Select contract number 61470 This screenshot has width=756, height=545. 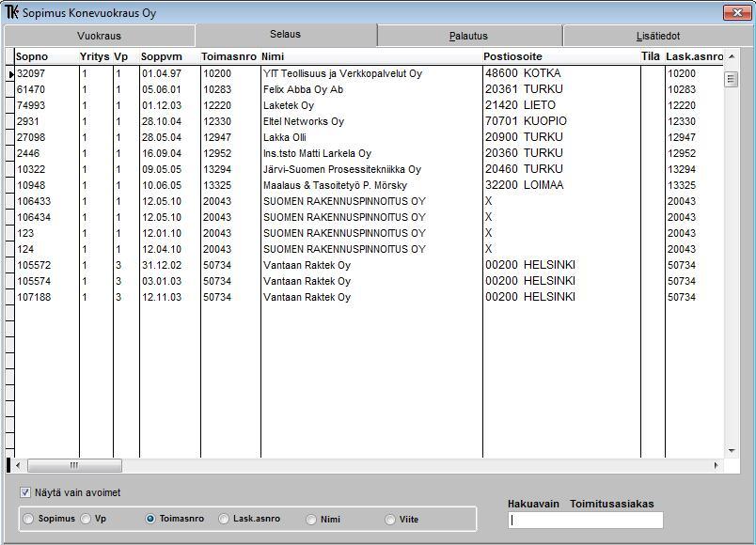(47, 89)
